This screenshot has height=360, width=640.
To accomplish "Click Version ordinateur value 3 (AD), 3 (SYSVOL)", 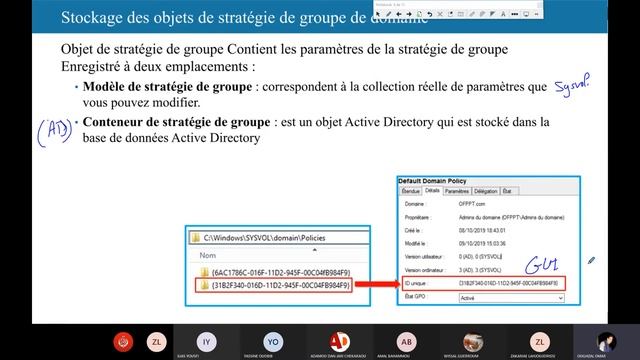I will 480,270.
